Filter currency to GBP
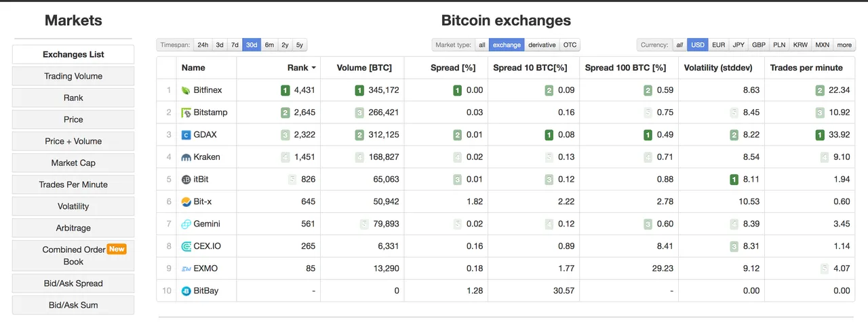The width and height of the screenshot is (868, 322). tap(759, 45)
